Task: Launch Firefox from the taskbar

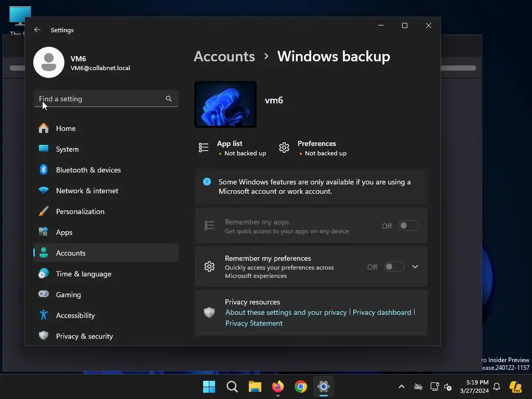Action: coord(278,387)
